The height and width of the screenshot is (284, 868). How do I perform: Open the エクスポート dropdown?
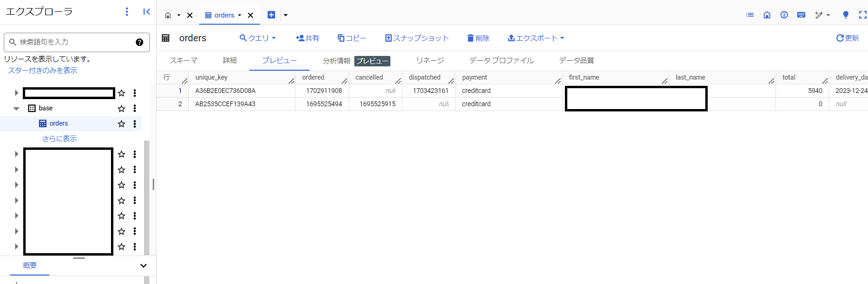[536, 38]
